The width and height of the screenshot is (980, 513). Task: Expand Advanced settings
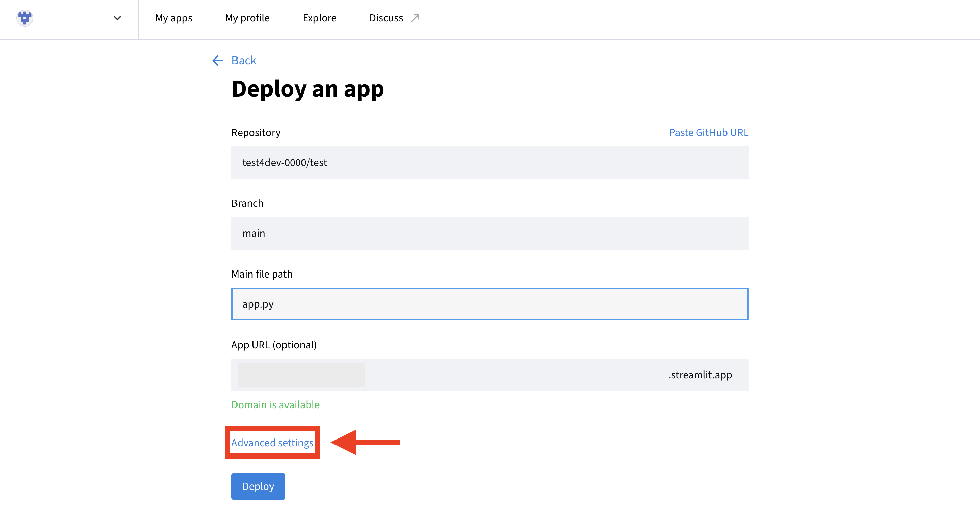(272, 442)
